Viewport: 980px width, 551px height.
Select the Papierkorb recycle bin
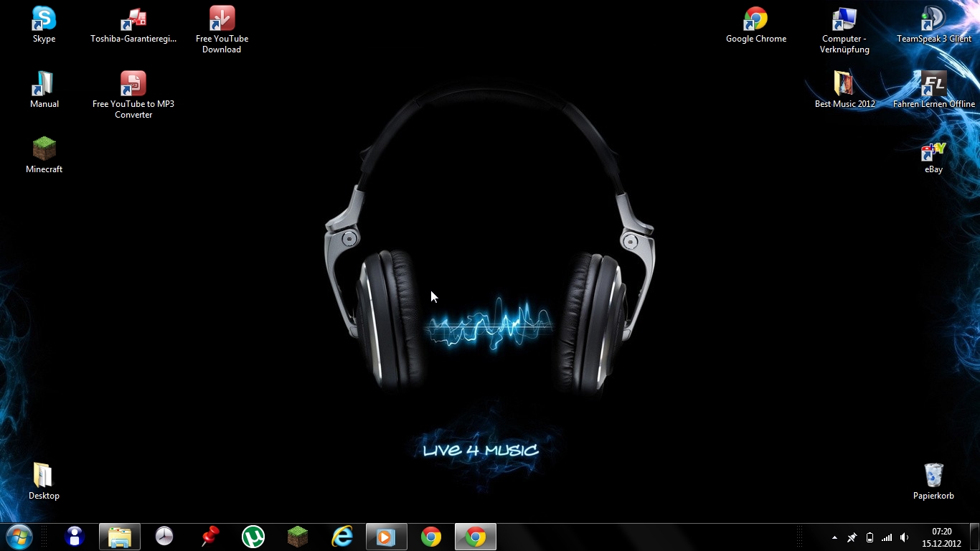point(933,476)
